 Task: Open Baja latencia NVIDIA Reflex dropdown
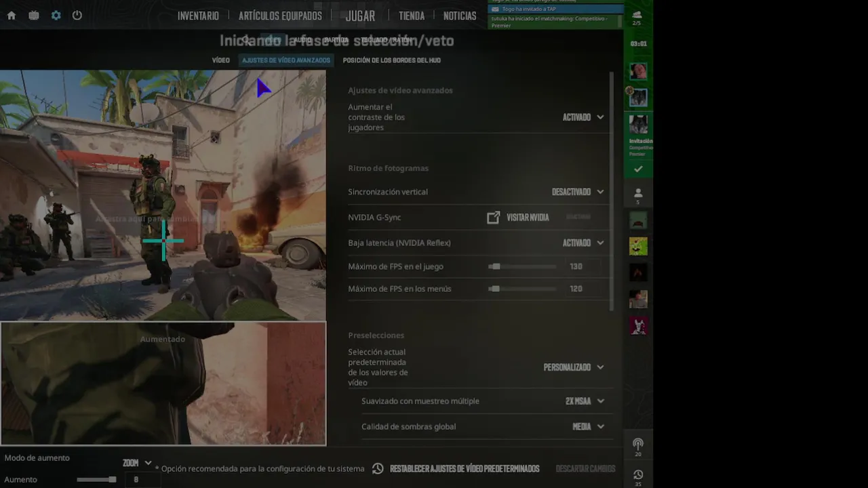tap(583, 243)
